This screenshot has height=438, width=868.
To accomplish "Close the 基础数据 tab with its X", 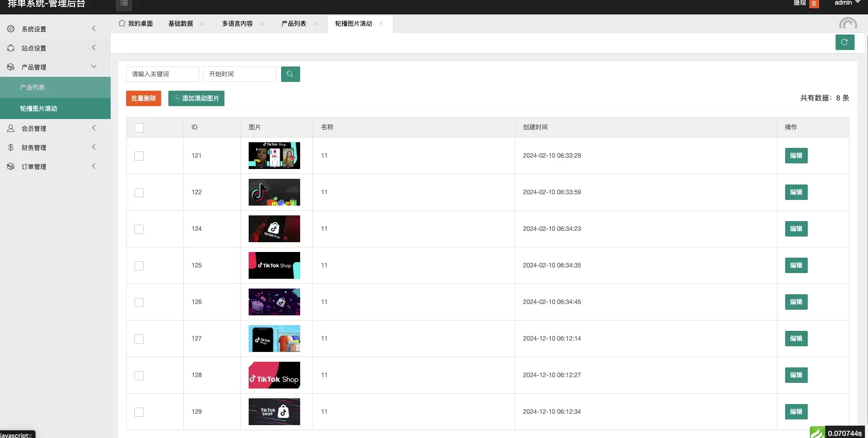I will click(x=202, y=24).
